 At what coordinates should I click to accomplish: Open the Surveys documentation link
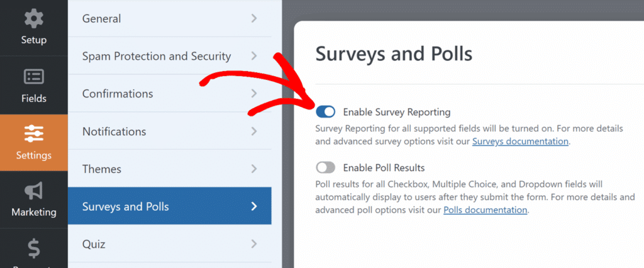click(x=520, y=142)
